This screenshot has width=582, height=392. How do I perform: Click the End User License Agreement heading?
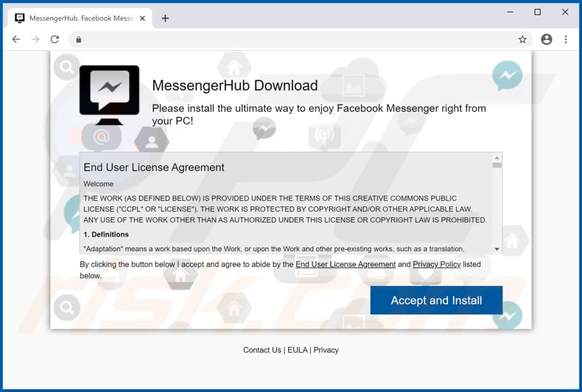pyautogui.click(x=154, y=167)
